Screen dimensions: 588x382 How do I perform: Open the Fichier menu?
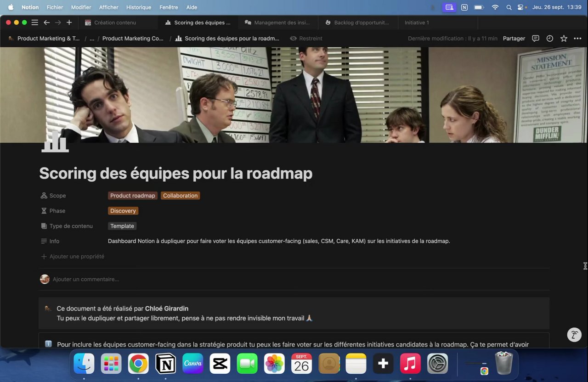point(55,7)
